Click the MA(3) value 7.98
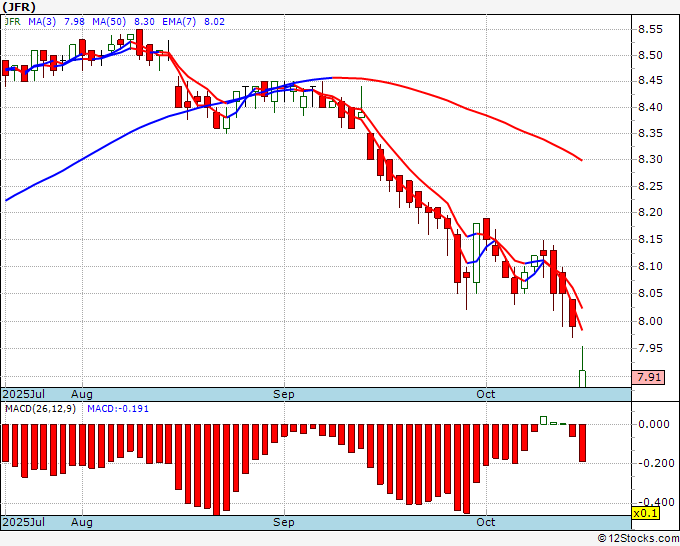The height and width of the screenshot is (546, 680). (x=74, y=21)
